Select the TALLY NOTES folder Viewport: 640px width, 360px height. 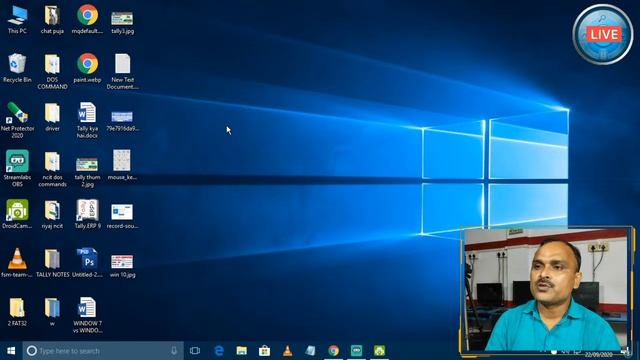tap(52, 263)
